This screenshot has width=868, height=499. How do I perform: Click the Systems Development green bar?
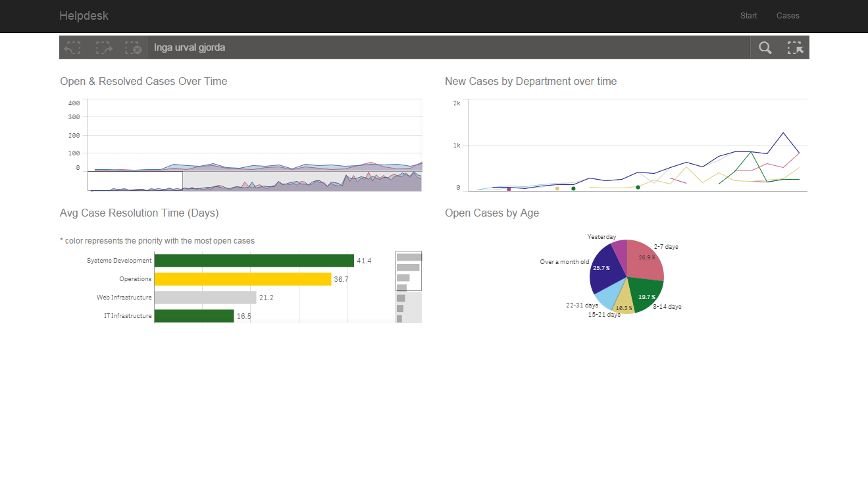tap(254, 261)
